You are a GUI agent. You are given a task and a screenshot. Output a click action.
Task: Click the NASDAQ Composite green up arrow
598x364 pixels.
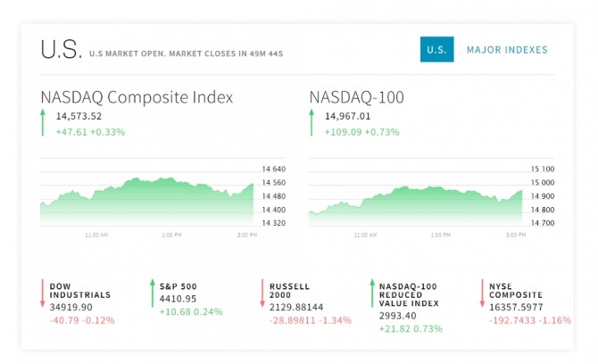[42, 123]
